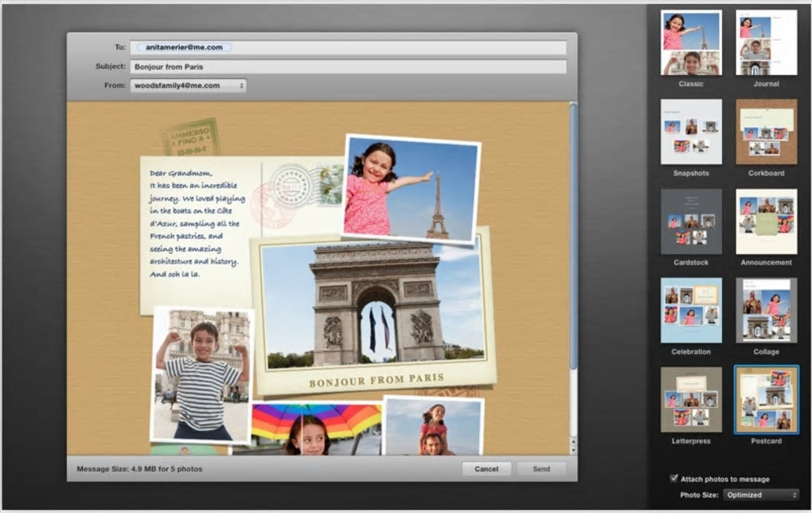
Task: Choose the Announcement theme thumbnail
Action: (766, 221)
